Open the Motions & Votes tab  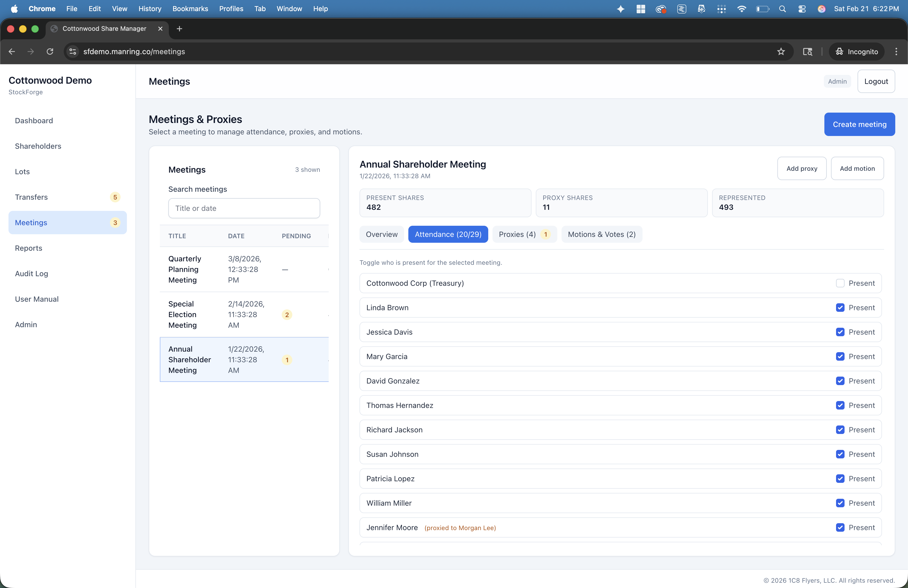[x=602, y=234]
